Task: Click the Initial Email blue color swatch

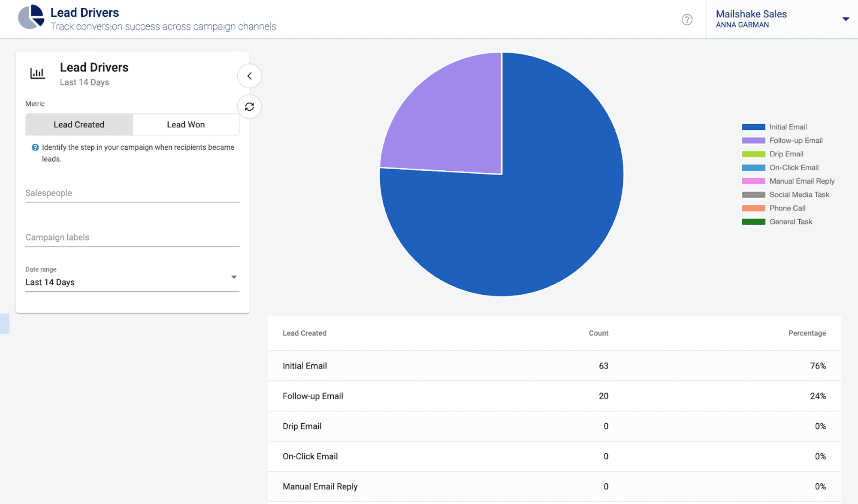Action: 753,127
